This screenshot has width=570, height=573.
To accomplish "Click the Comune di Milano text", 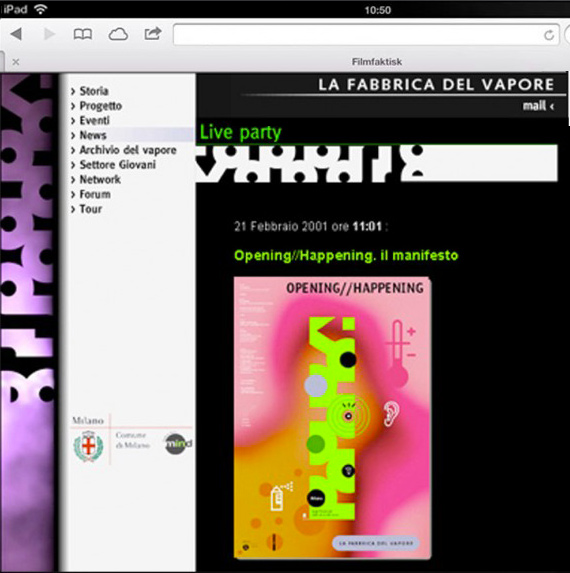I will pyautogui.click(x=132, y=440).
